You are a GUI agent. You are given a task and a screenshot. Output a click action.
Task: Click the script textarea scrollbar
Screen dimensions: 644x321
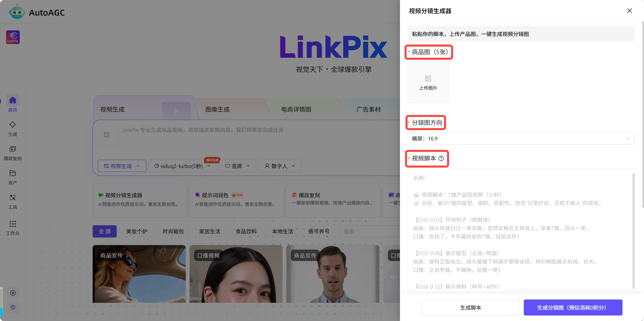click(633, 231)
